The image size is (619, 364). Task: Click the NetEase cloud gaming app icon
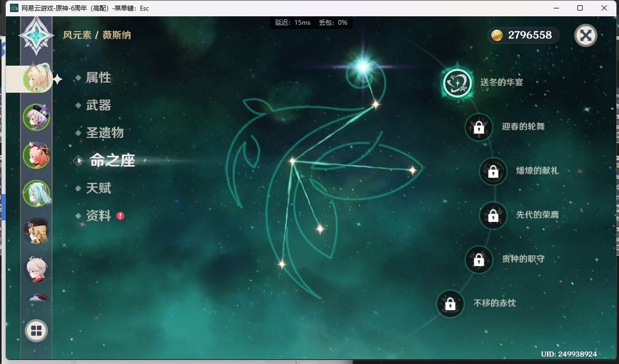pyautogui.click(x=14, y=8)
